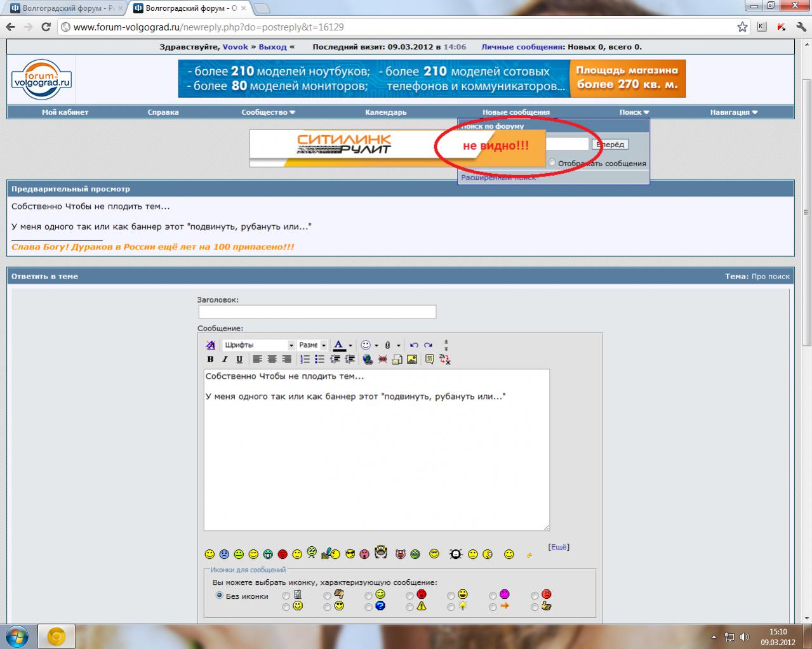Align message text left
Screen dimensions: 812x649
coord(257,359)
